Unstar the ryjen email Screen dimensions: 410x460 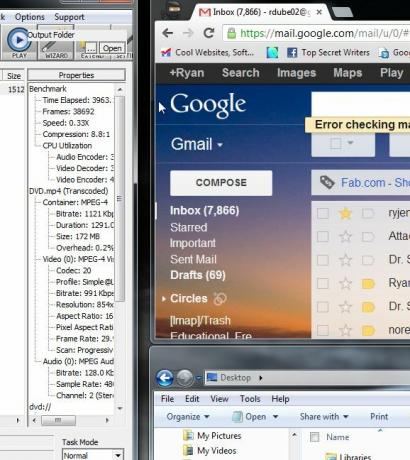[x=345, y=213]
